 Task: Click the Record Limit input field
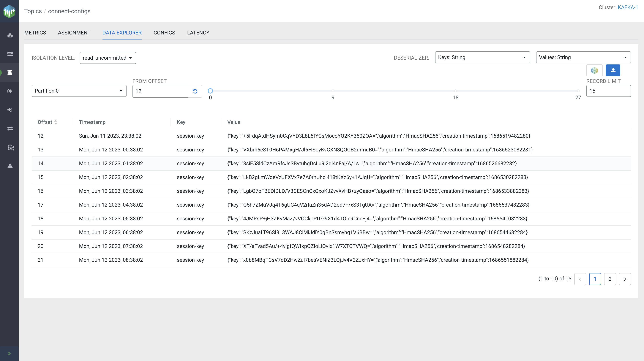point(608,91)
